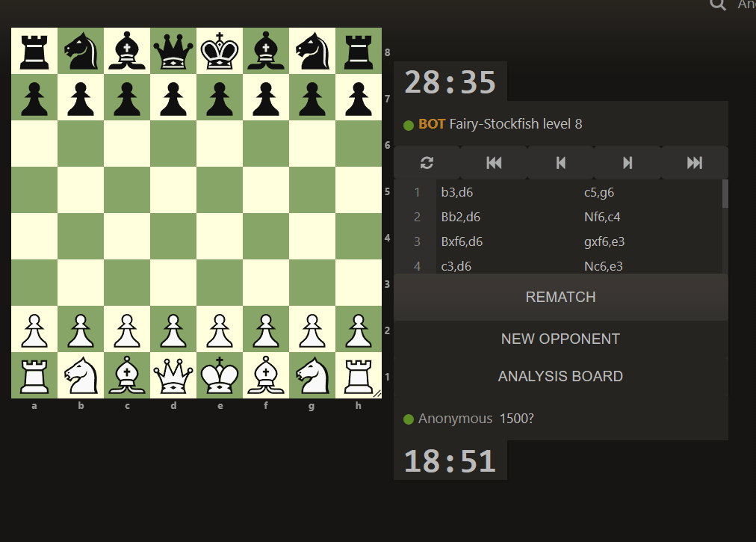Click the REMATCH button

coord(561,298)
